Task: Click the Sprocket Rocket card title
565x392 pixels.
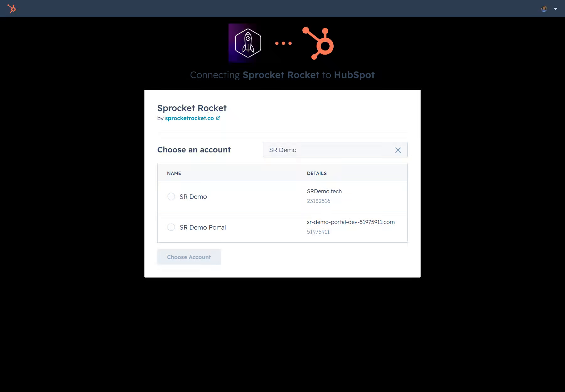Action: (x=192, y=108)
